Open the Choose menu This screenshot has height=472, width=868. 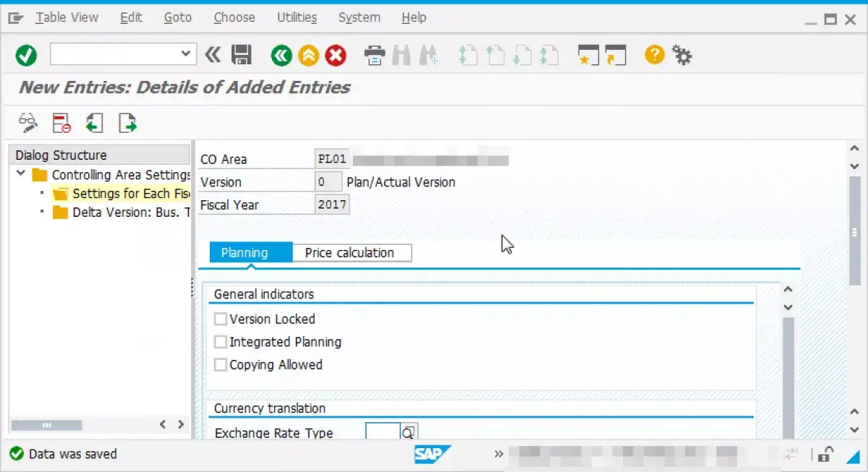234,17
